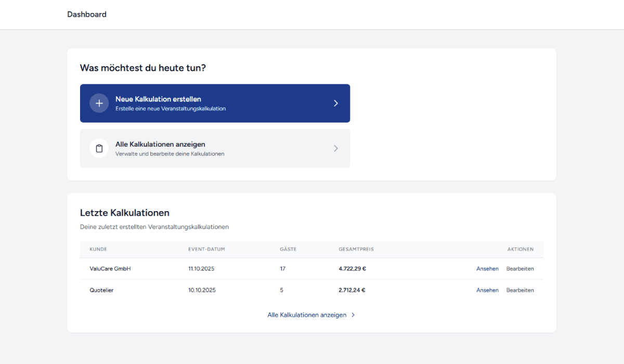Click the price 4.722,29 € for ValuCare GmbH
The height and width of the screenshot is (364, 624).
click(x=352, y=268)
